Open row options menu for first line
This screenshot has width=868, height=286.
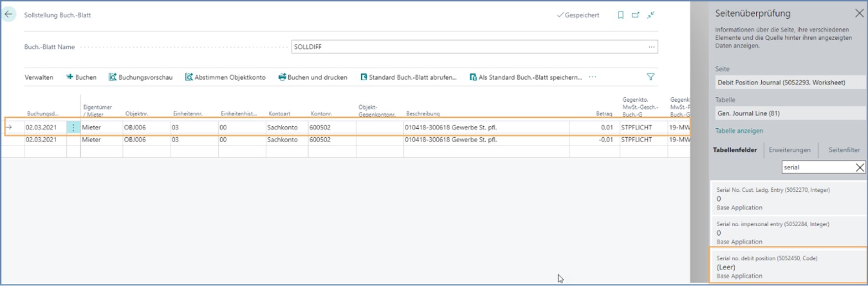pos(73,128)
